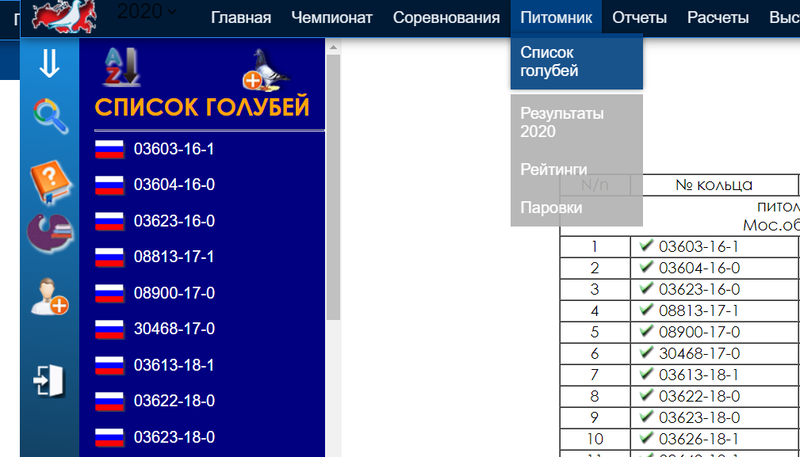800x457 pixels.
Task: Click table cell 03623-18-0 in row 9
Action: coord(714,418)
